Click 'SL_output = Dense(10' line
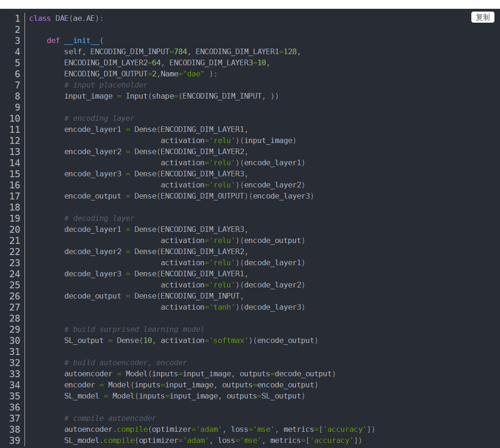Screen dimensions: 500x448 [x=191, y=341]
